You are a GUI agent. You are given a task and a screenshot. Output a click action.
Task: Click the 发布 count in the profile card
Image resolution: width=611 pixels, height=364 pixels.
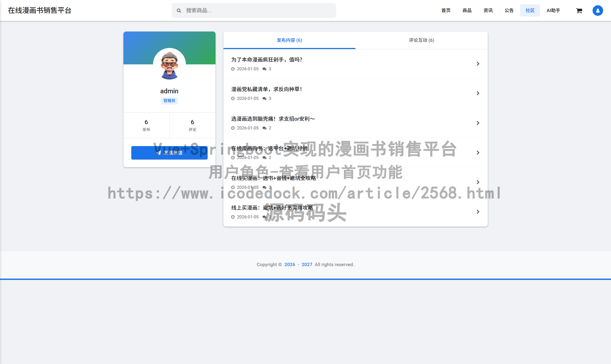click(x=146, y=125)
